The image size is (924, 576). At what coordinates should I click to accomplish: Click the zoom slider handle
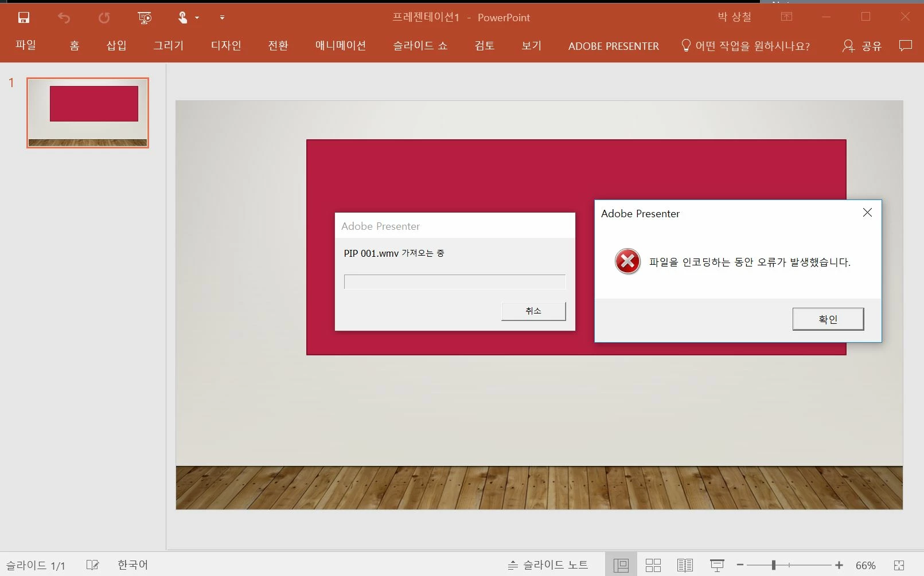[774, 565]
